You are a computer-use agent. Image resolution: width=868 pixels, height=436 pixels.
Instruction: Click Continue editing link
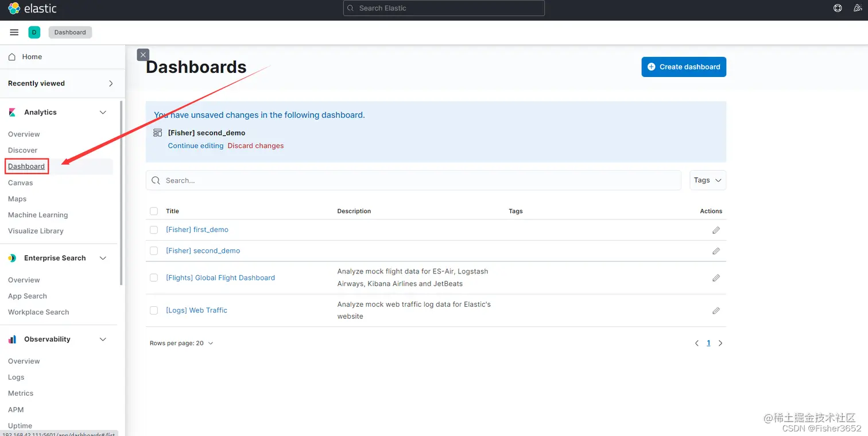click(x=196, y=146)
